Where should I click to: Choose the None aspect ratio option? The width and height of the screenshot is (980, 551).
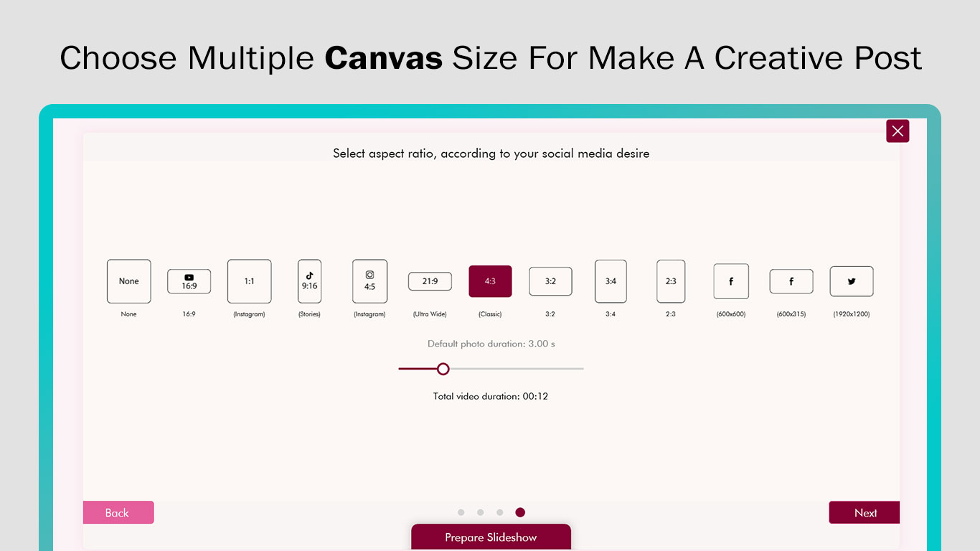(128, 281)
